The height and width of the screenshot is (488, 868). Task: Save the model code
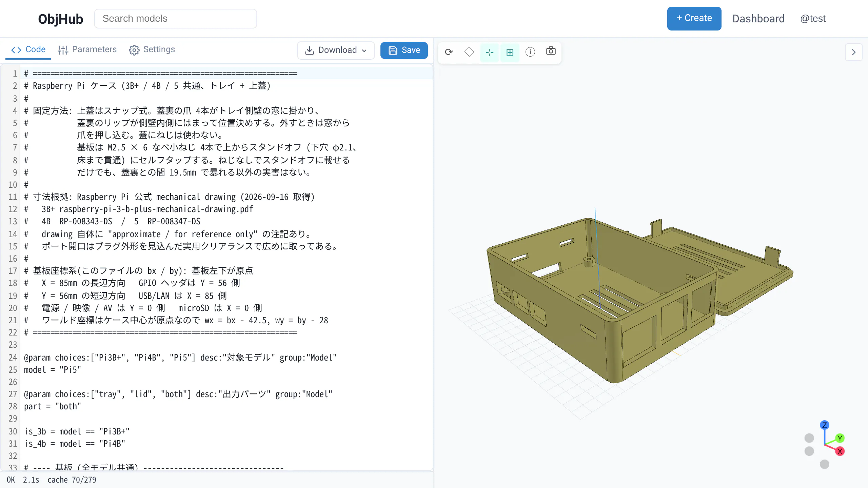click(x=404, y=50)
